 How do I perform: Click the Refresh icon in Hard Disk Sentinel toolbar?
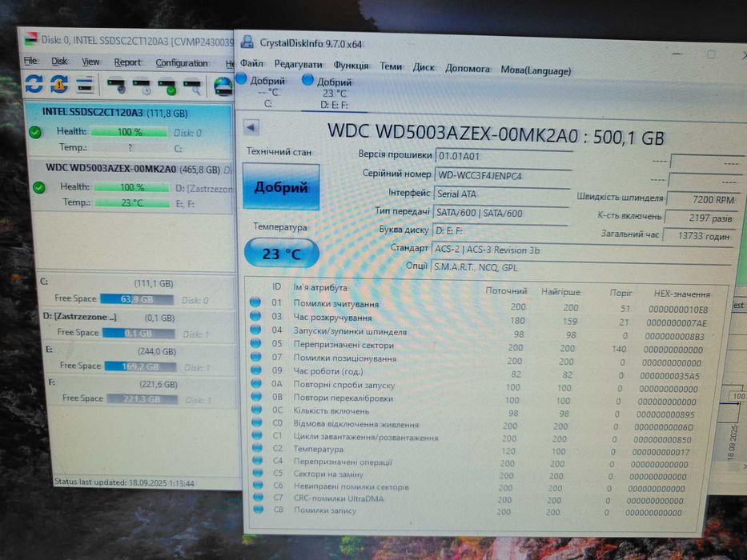(x=34, y=84)
